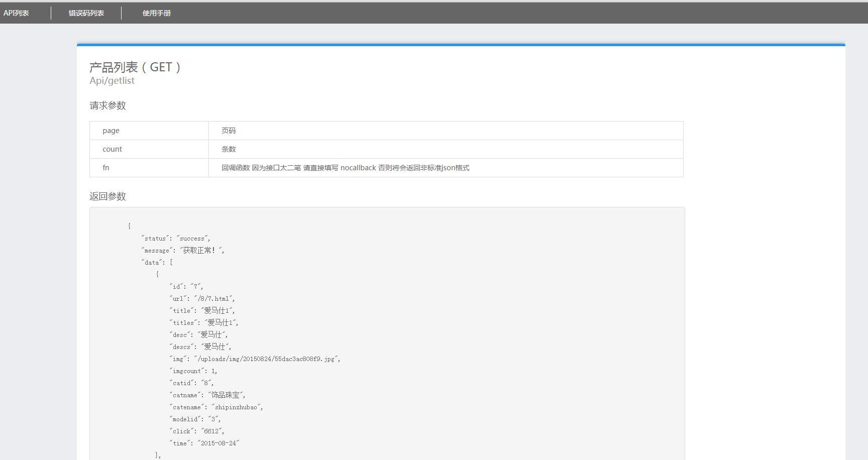Select the fn parameter row
The image size is (868, 460).
tap(105, 167)
